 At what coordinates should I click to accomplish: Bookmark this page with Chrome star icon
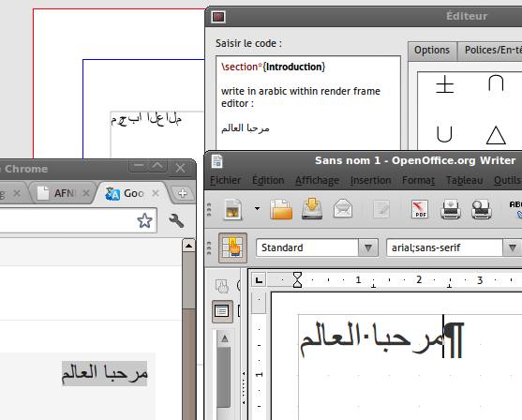coord(145,220)
